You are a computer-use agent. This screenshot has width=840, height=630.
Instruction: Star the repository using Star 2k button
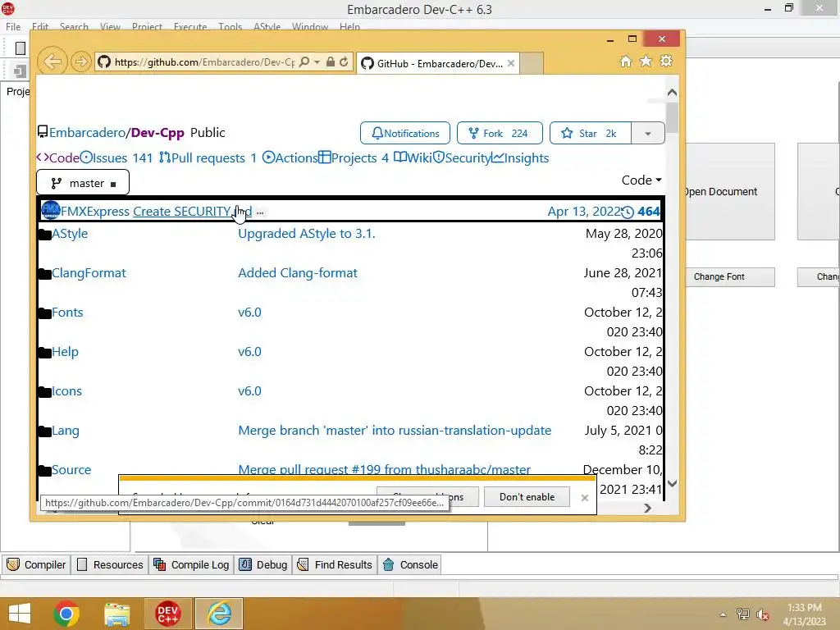[591, 134]
